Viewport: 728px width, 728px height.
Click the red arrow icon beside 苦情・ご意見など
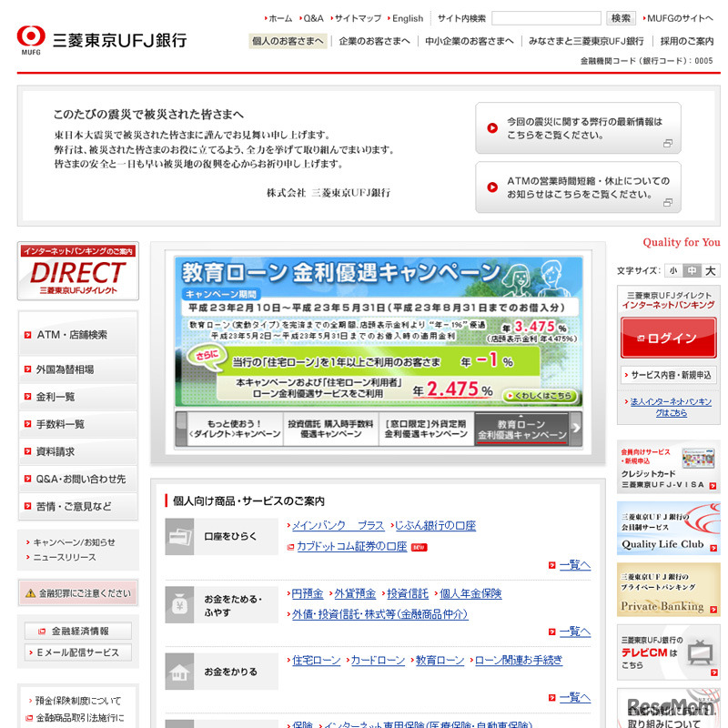click(28, 506)
